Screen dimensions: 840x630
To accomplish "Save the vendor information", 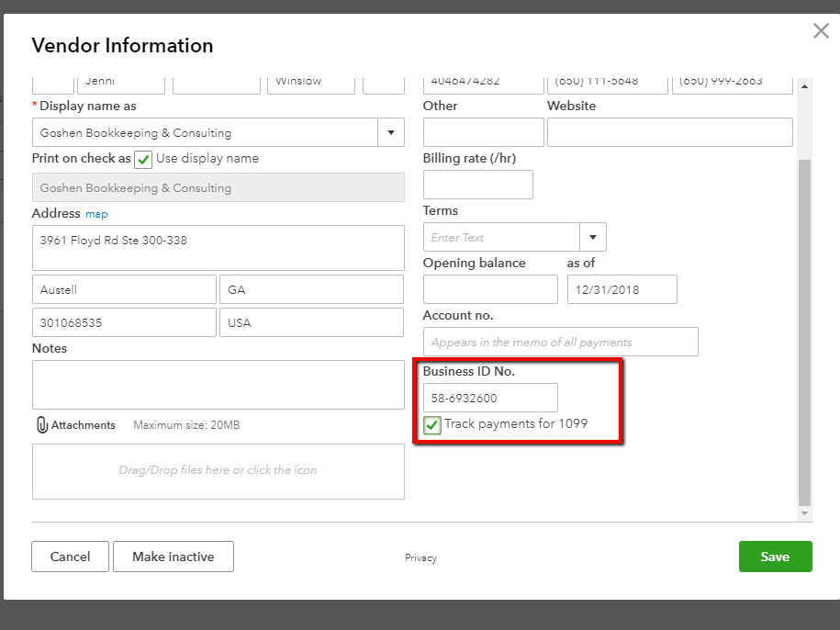I will tap(775, 556).
